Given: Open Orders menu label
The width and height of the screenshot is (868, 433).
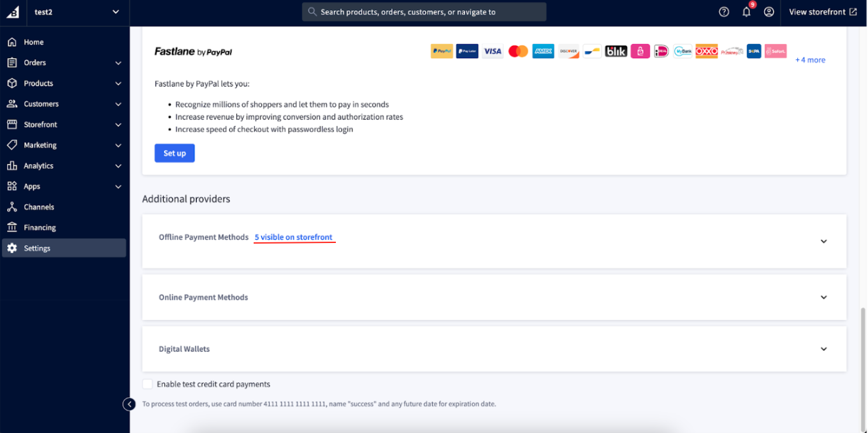Looking at the screenshot, I should coord(35,62).
